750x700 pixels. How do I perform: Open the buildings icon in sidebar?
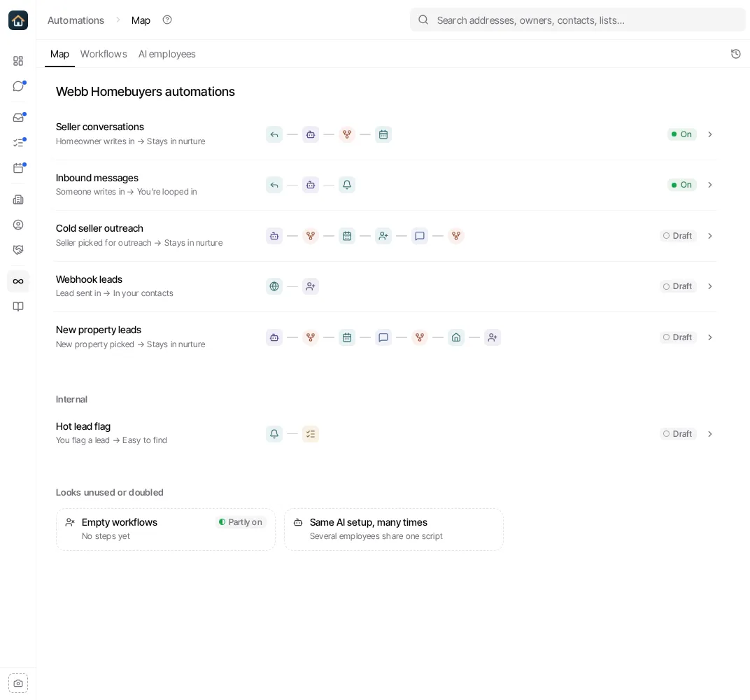[x=18, y=199]
